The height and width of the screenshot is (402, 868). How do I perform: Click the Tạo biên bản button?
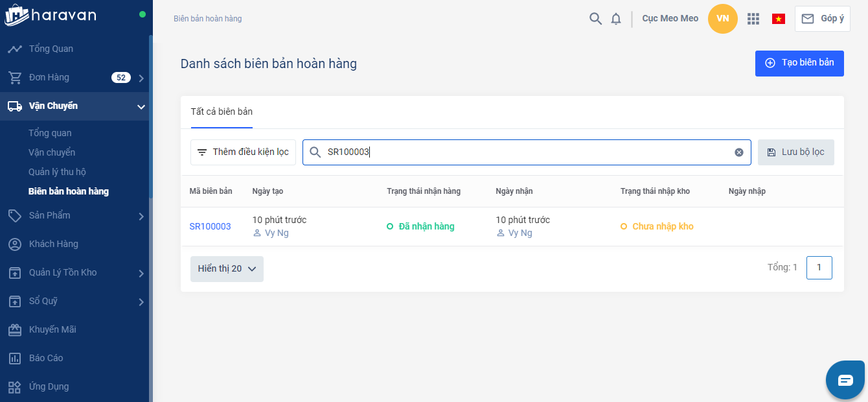(x=799, y=64)
